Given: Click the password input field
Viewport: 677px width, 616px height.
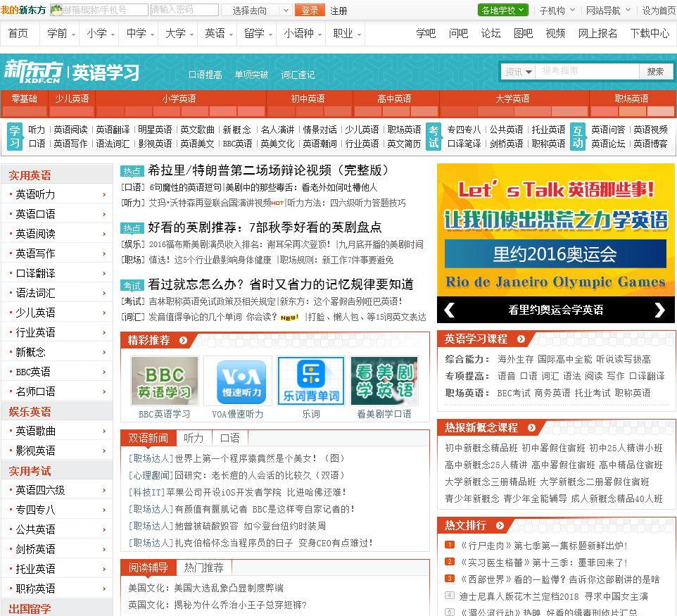Looking at the screenshot, I should tap(184, 10).
